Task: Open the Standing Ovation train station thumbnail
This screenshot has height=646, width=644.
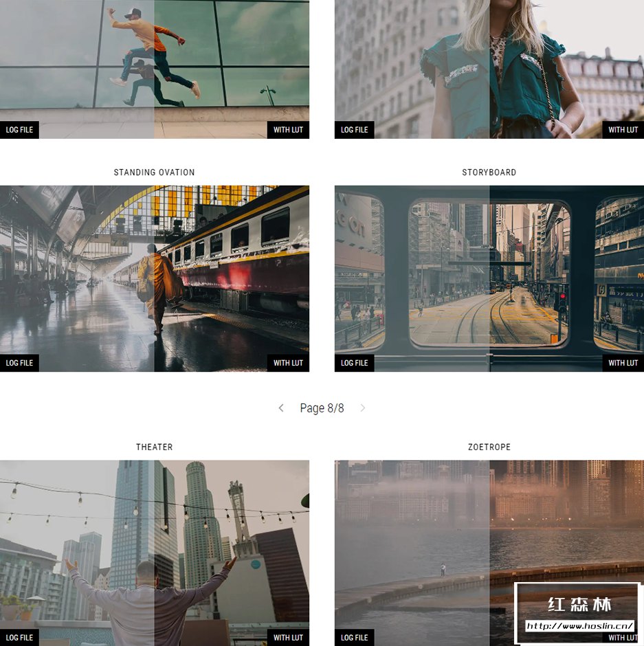Action: (155, 278)
